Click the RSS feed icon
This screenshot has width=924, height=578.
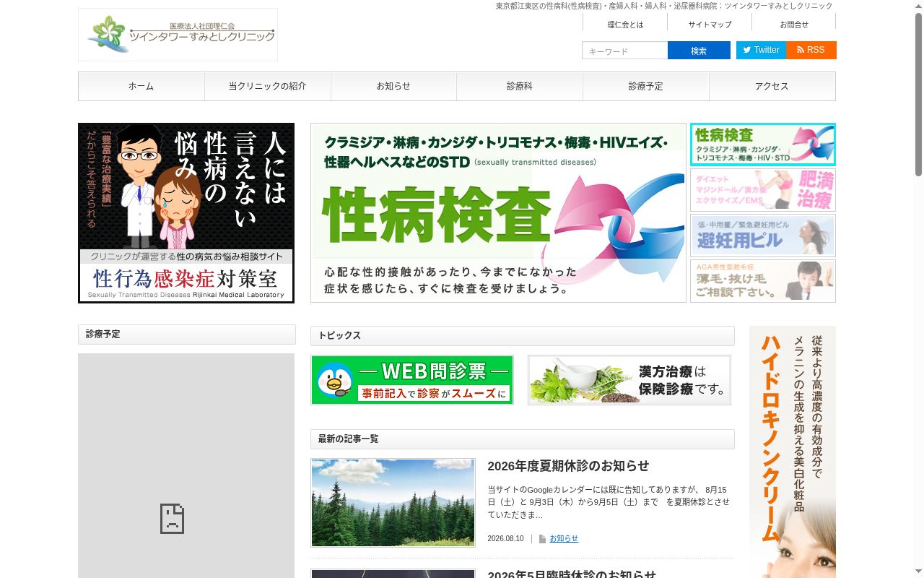point(801,51)
